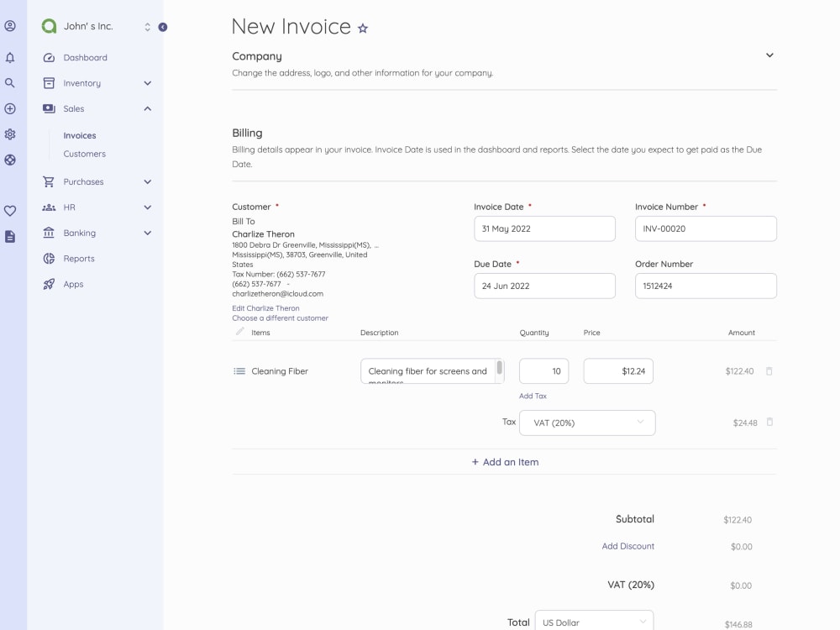Open the John's Inc. company switcher
The height and width of the screenshot is (630, 840).
click(x=147, y=27)
